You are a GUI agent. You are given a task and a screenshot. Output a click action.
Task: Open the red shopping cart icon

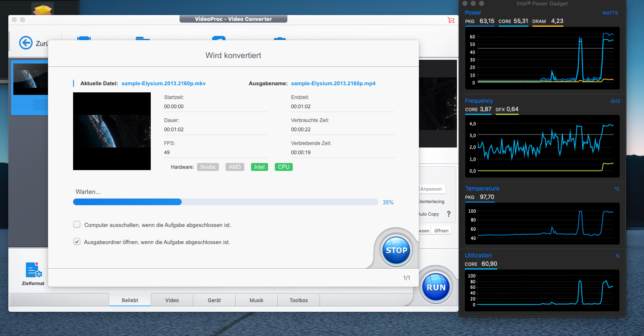(451, 20)
